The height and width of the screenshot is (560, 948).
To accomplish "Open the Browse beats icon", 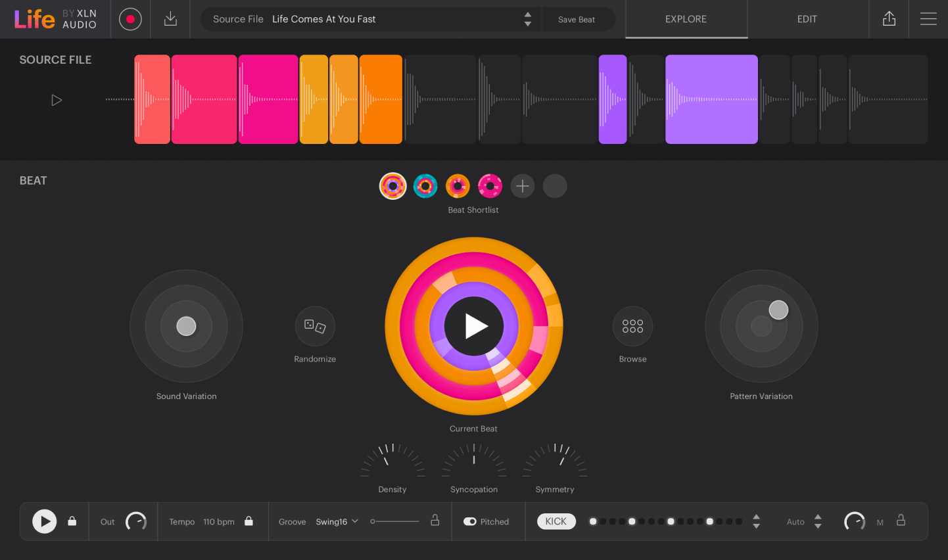I will click(632, 326).
